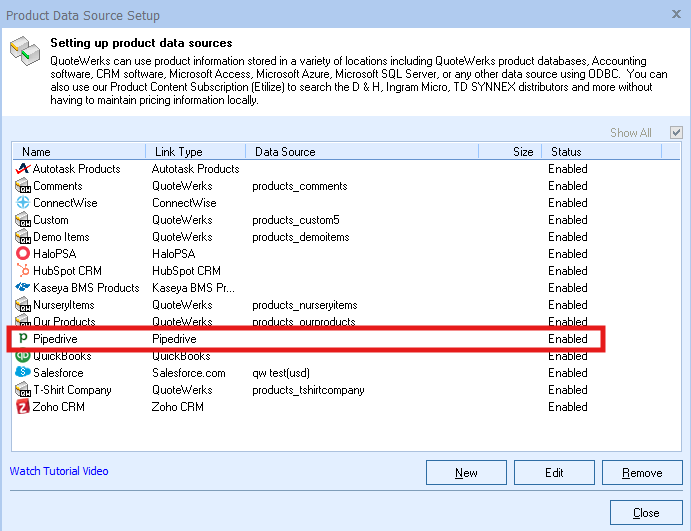Toggle the Show All checkbox
Image resolution: width=691 pixels, height=531 pixels.
point(677,133)
